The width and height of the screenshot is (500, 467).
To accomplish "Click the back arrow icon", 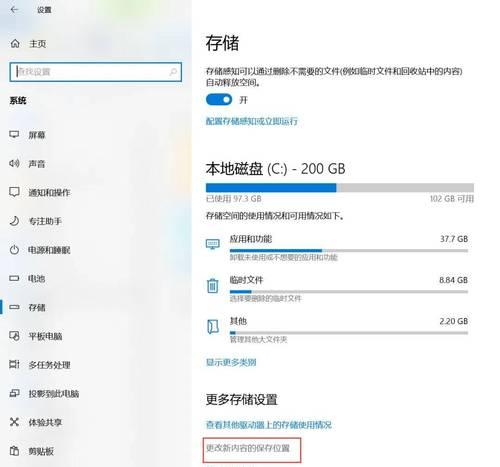I will pos(14,10).
